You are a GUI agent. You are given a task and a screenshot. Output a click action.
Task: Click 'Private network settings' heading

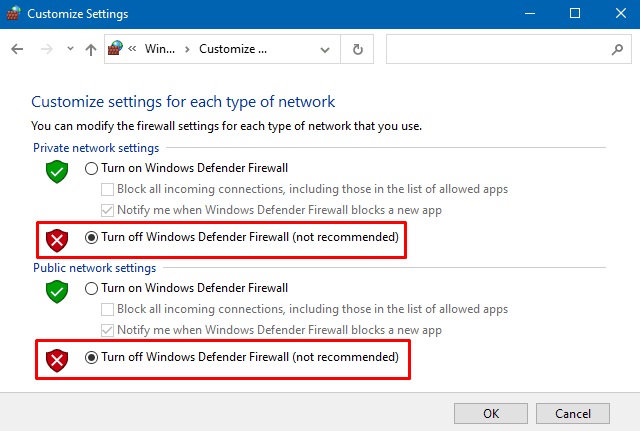click(96, 148)
